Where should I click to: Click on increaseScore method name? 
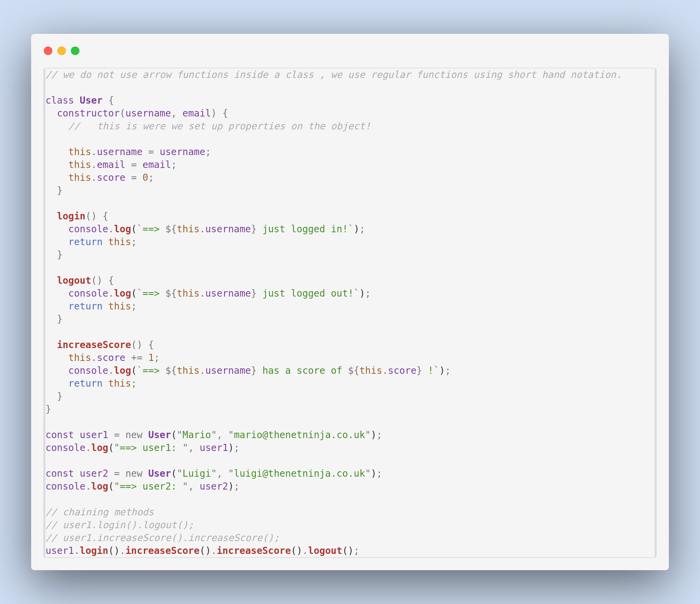point(92,344)
